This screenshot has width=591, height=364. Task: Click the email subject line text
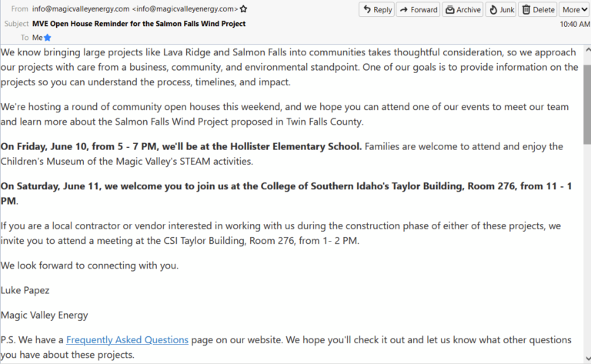139,24
